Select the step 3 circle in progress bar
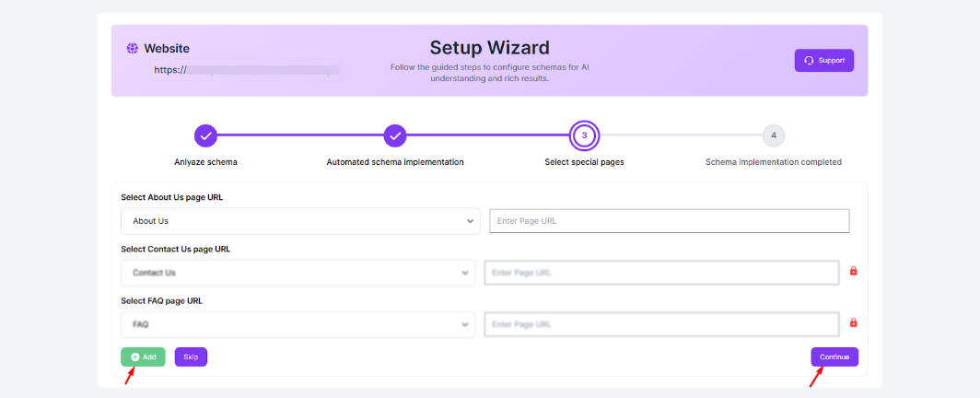980x398 pixels. point(584,135)
